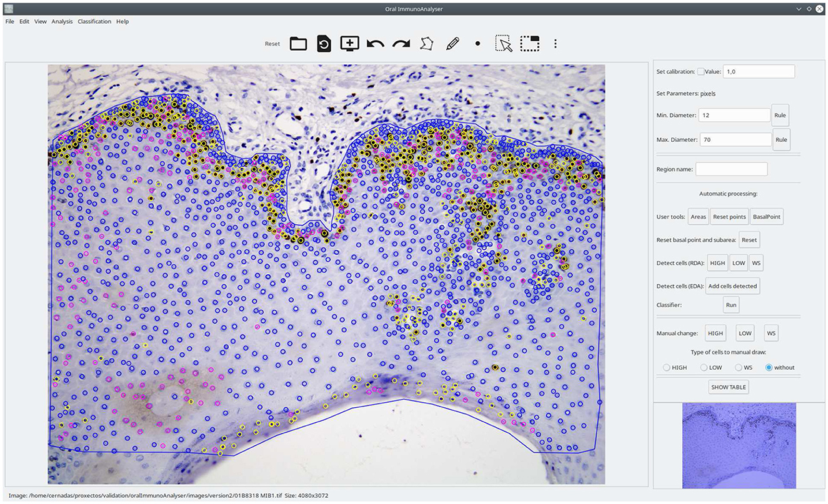Focus the calibration Value field
This screenshot has height=504, width=828.
pos(759,71)
